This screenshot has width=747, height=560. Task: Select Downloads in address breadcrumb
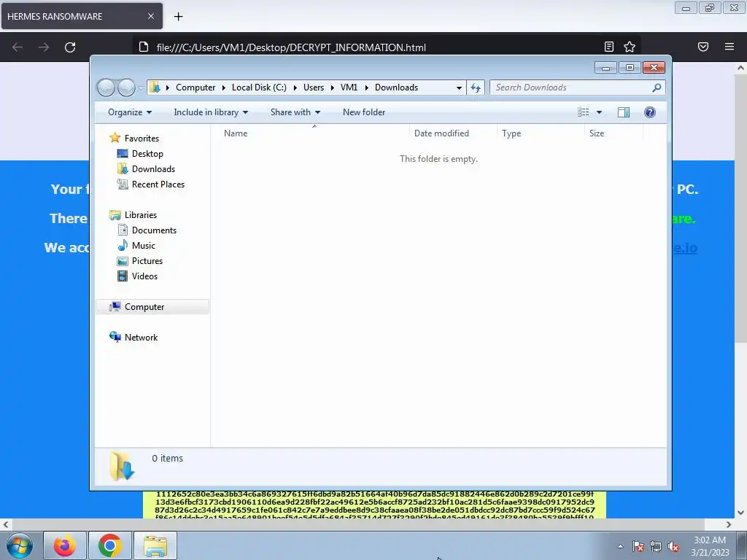[396, 87]
